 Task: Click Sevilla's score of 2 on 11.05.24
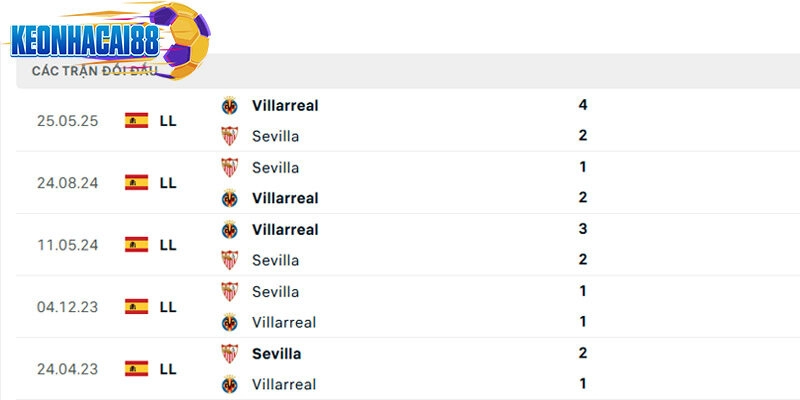[x=582, y=260]
